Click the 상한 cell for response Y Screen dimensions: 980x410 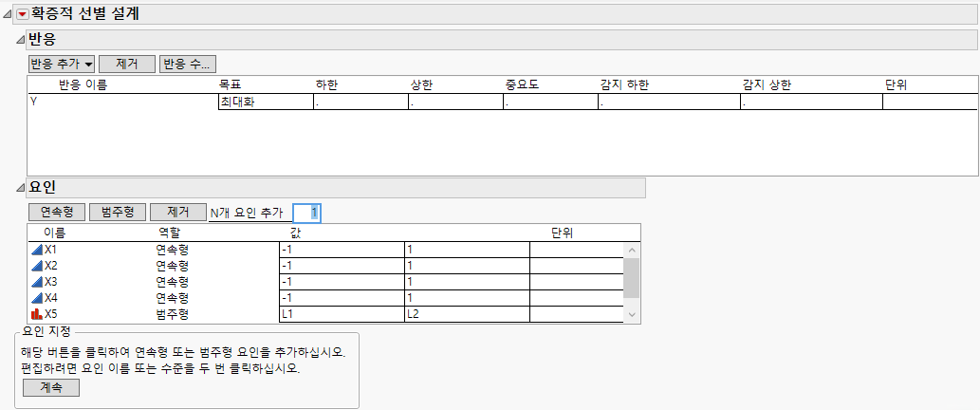coord(455,102)
